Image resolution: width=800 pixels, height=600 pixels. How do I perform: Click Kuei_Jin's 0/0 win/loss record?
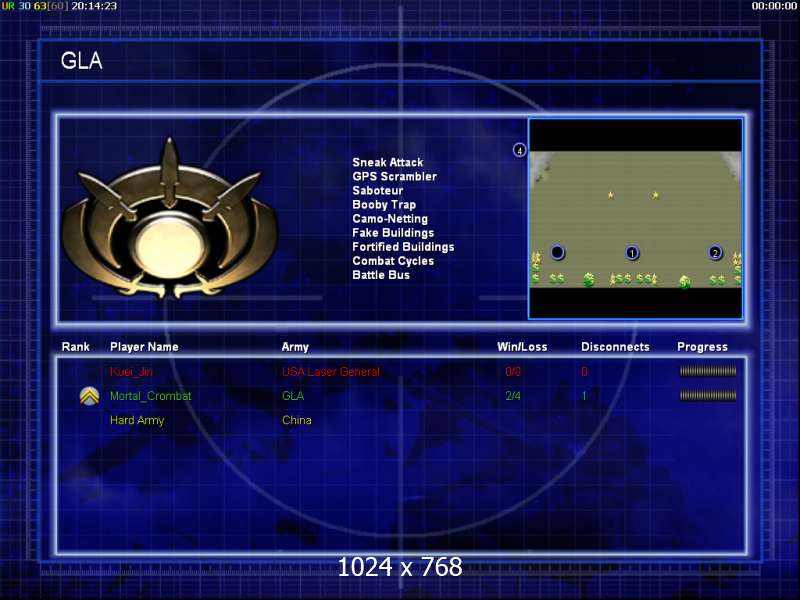coord(513,372)
